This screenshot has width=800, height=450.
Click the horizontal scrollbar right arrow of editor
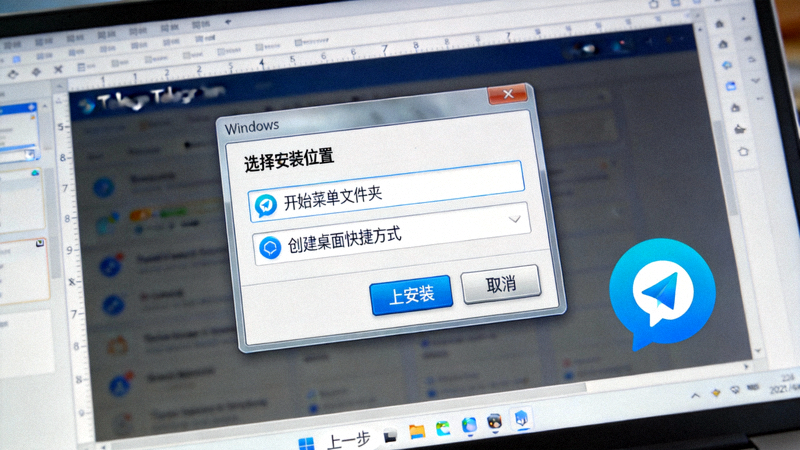pos(746,366)
